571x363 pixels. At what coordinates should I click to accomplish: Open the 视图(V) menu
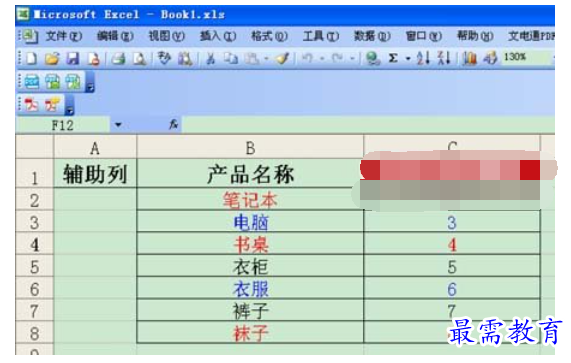point(166,36)
